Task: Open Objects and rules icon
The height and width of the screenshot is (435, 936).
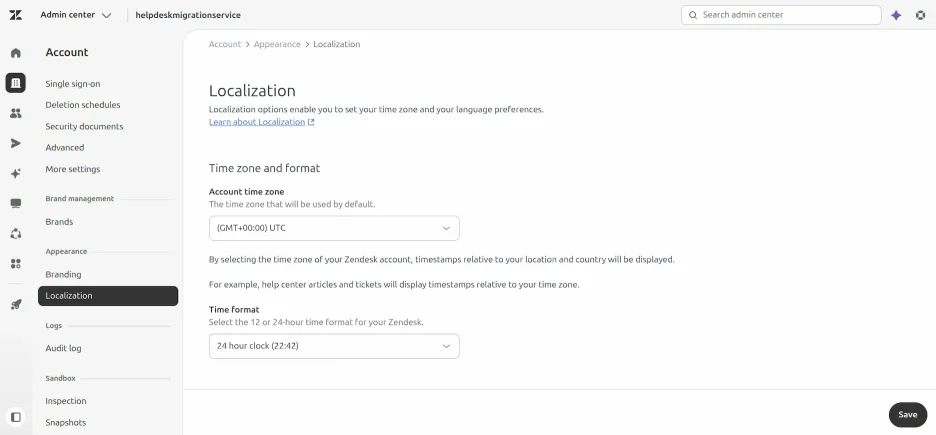Action: [x=16, y=233]
